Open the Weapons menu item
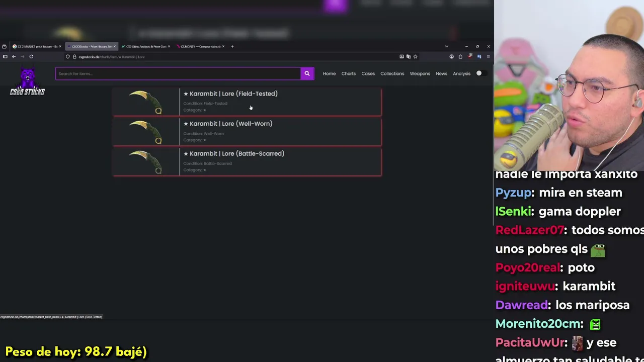 420,73
